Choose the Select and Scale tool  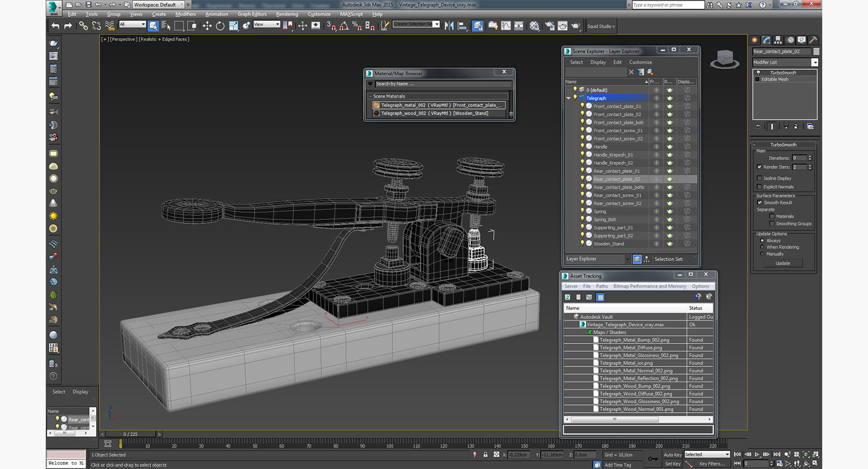(233, 25)
